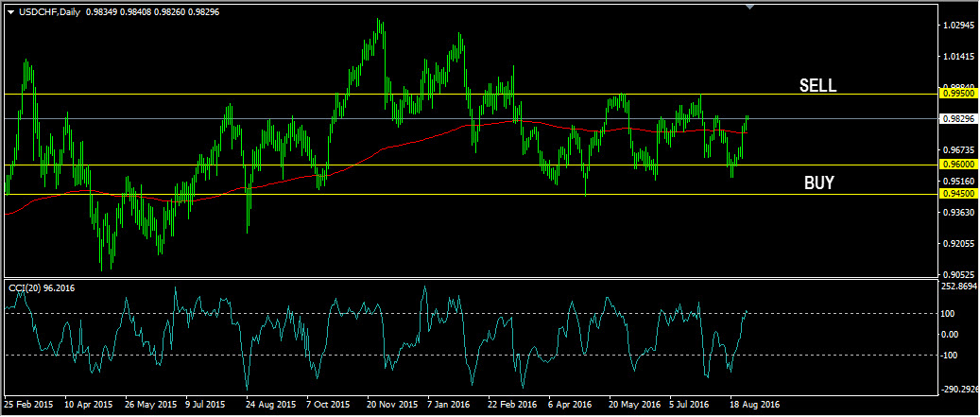Click the 20 Nov 2015 date label
Viewport: 980px width, 417px height.
click(392, 404)
